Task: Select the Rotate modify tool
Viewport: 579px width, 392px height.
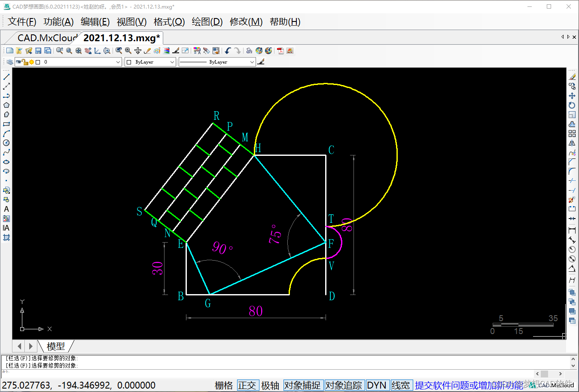Action: pyautogui.click(x=572, y=105)
